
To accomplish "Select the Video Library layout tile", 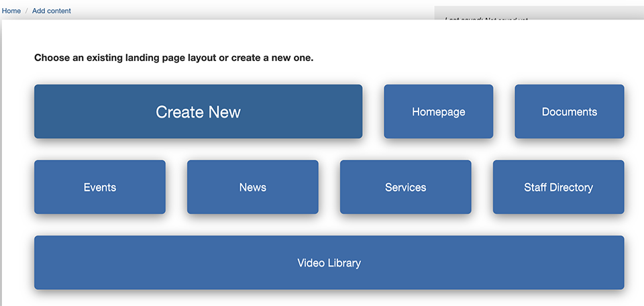I will pos(329,262).
